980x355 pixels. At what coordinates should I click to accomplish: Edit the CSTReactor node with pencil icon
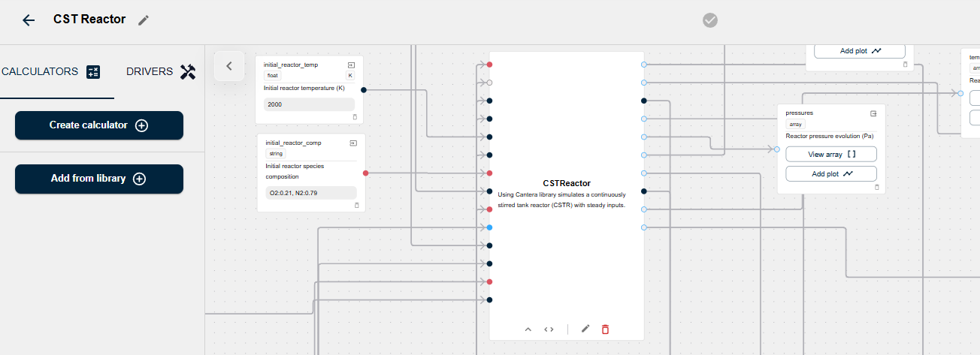[x=585, y=329]
